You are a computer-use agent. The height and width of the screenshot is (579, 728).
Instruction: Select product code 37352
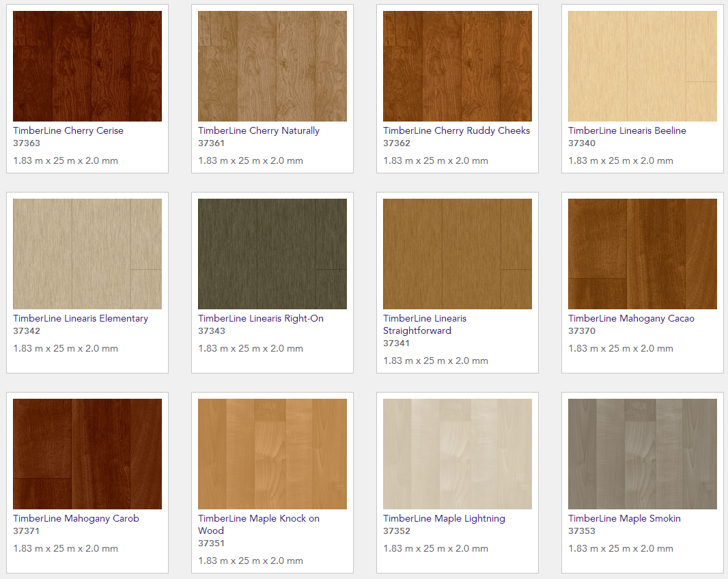point(397,531)
